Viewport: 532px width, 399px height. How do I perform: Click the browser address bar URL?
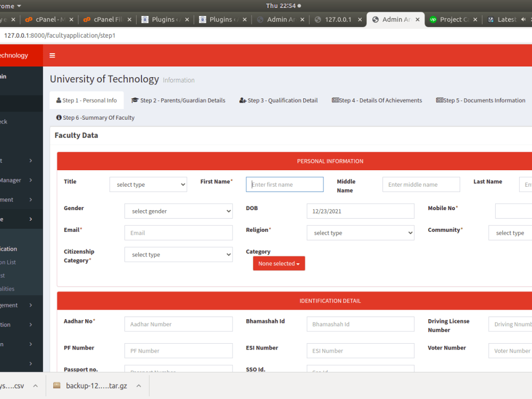(x=60, y=35)
